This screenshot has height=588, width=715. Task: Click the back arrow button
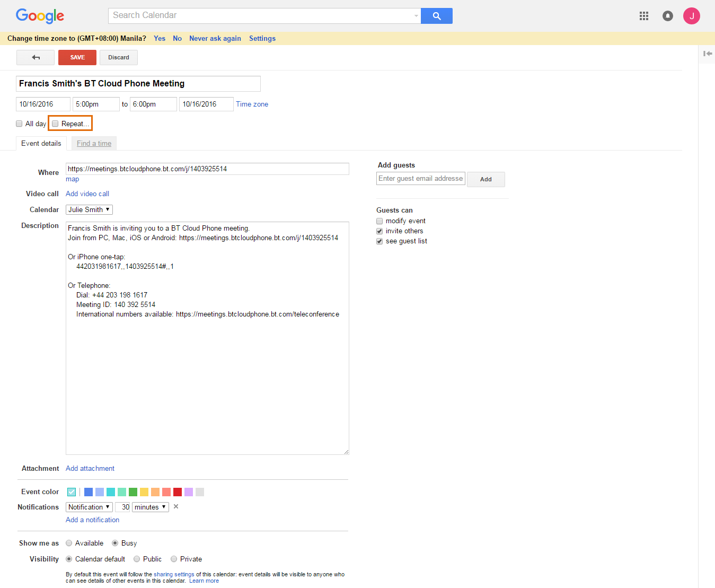36,57
